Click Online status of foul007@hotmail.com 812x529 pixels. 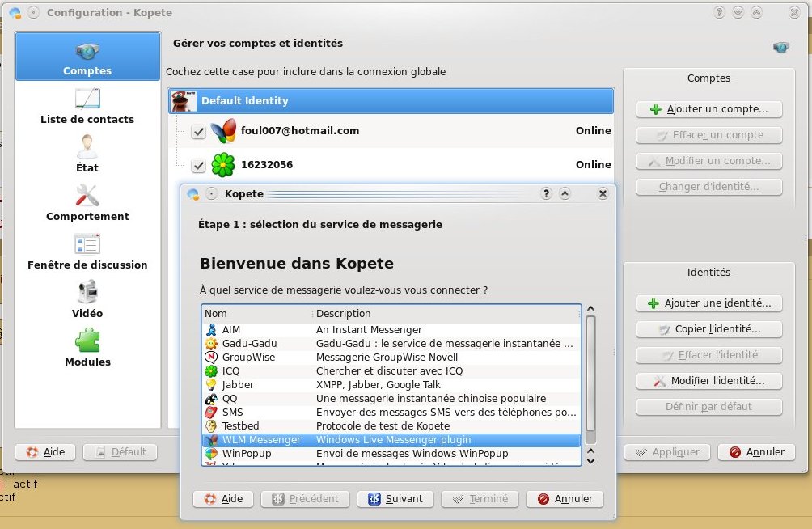594,130
